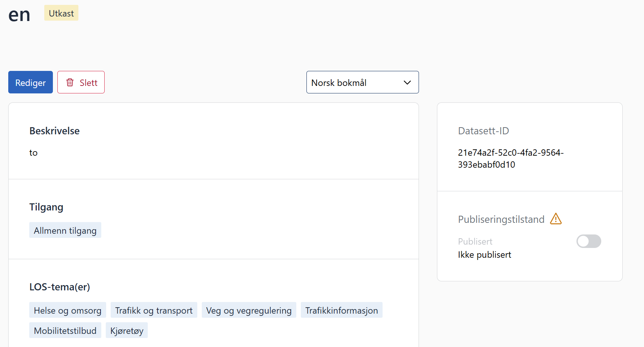This screenshot has width=644, height=347.
Task: Expand the language dropdown chevron arrow
Action: tap(407, 83)
